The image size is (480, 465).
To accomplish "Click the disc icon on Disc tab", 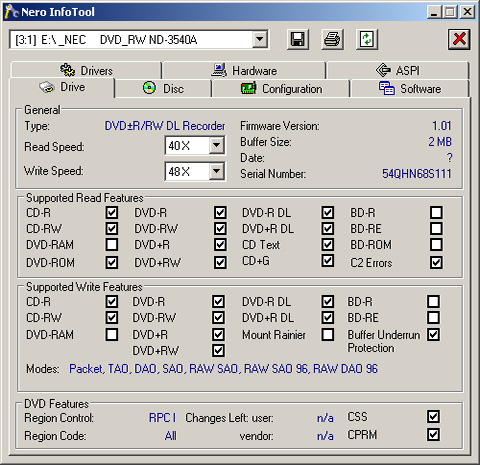I will (149, 88).
